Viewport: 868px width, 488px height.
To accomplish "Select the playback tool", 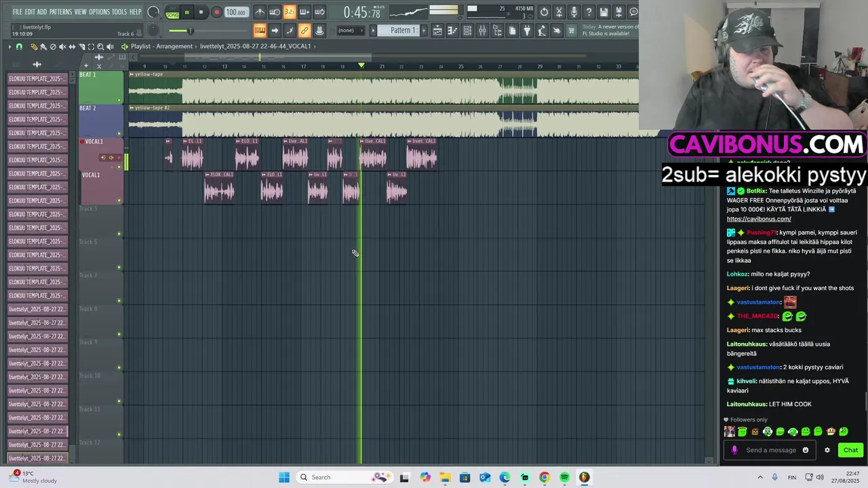I will click(110, 46).
